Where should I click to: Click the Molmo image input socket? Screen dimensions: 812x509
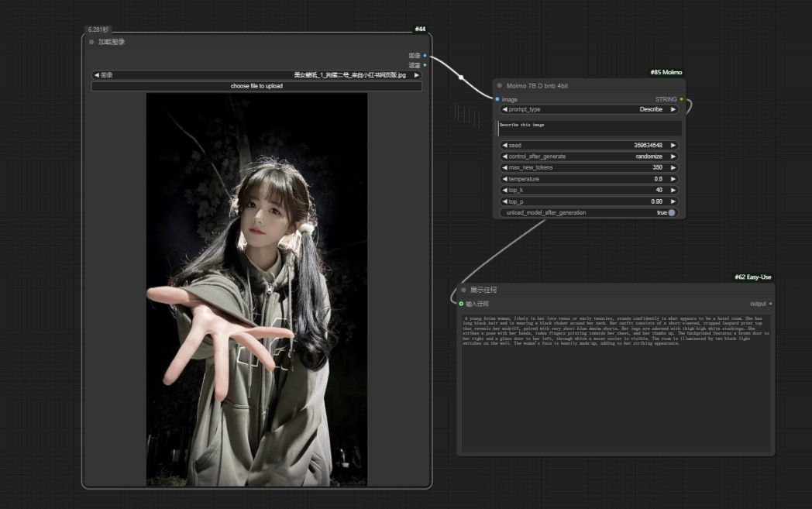coord(497,99)
